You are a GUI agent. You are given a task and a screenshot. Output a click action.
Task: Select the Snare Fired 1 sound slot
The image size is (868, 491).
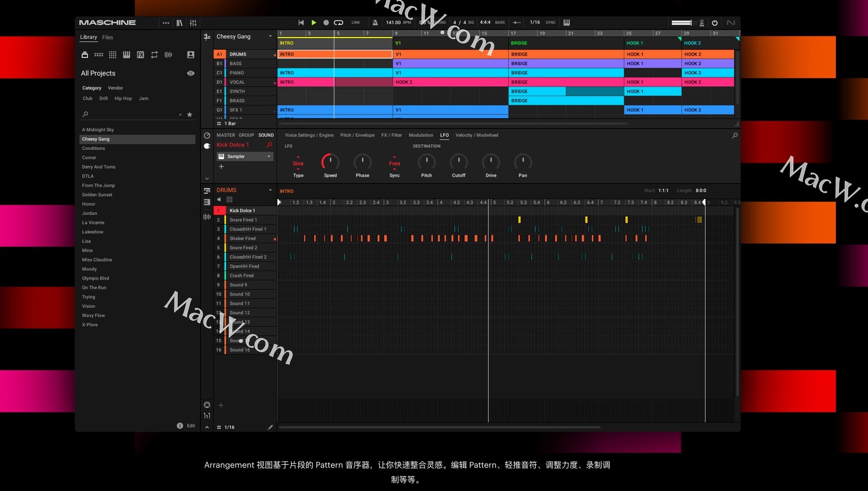pyautogui.click(x=245, y=220)
